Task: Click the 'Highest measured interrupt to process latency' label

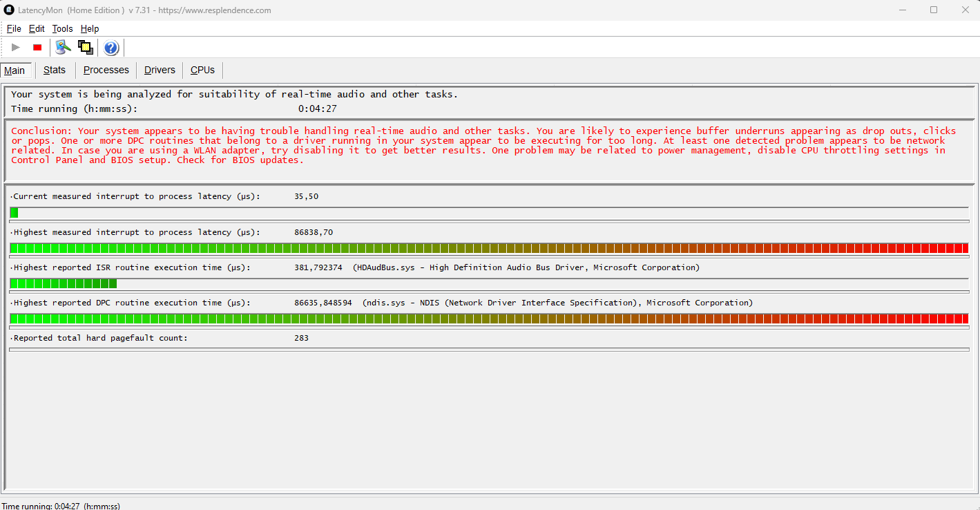Action: 135,232
